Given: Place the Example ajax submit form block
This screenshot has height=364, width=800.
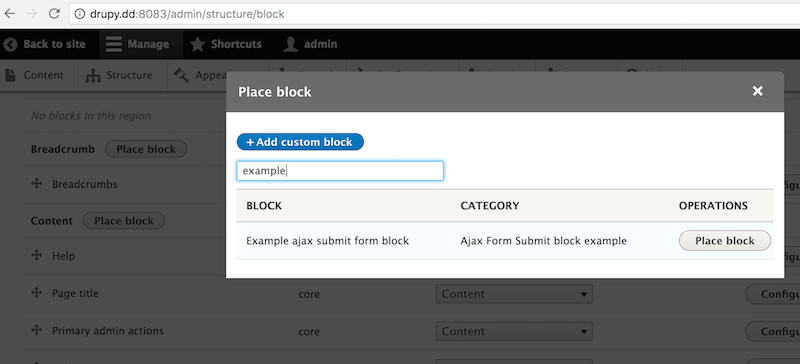Looking at the screenshot, I should pos(724,241).
